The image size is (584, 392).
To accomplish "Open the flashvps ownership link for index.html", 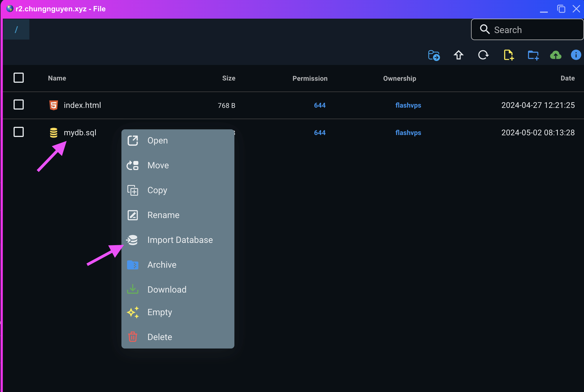I will pos(408,105).
